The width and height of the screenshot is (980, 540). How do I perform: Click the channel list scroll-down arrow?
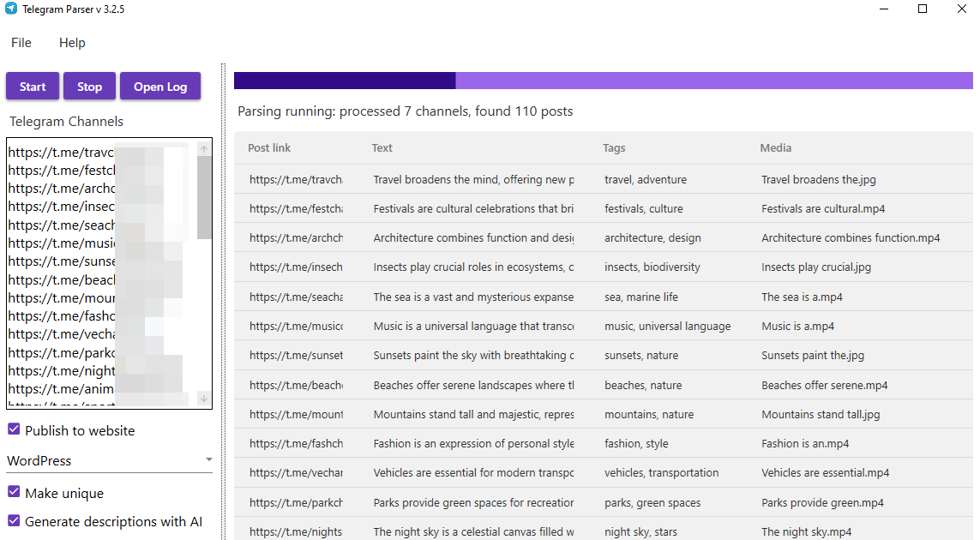(x=204, y=398)
